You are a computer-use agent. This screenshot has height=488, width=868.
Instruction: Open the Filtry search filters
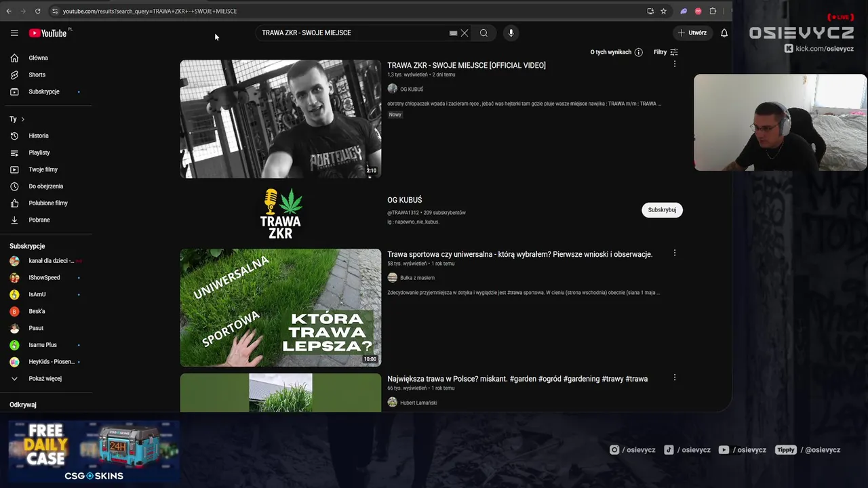point(666,52)
